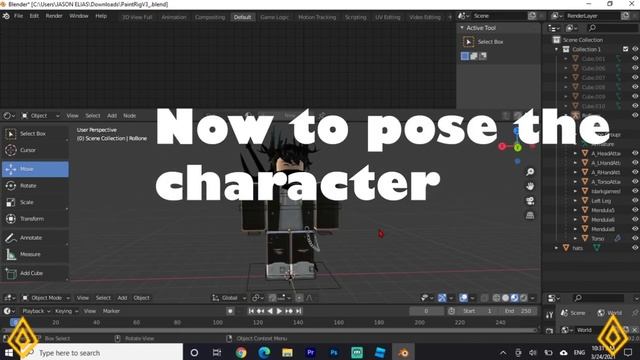Switch to wireframe viewport shading
640x360 pixels.
click(496, 298)
